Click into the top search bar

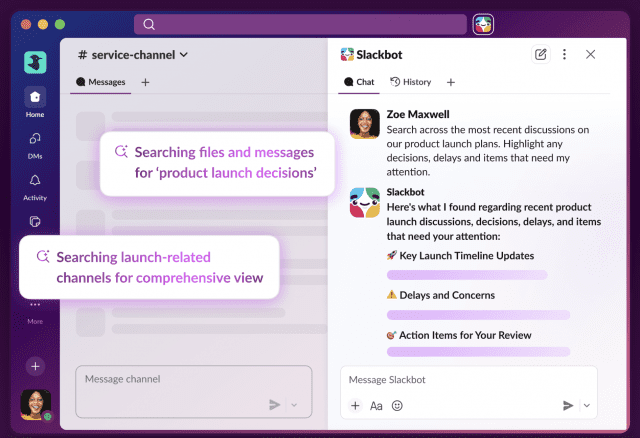(x=300, y=24)
